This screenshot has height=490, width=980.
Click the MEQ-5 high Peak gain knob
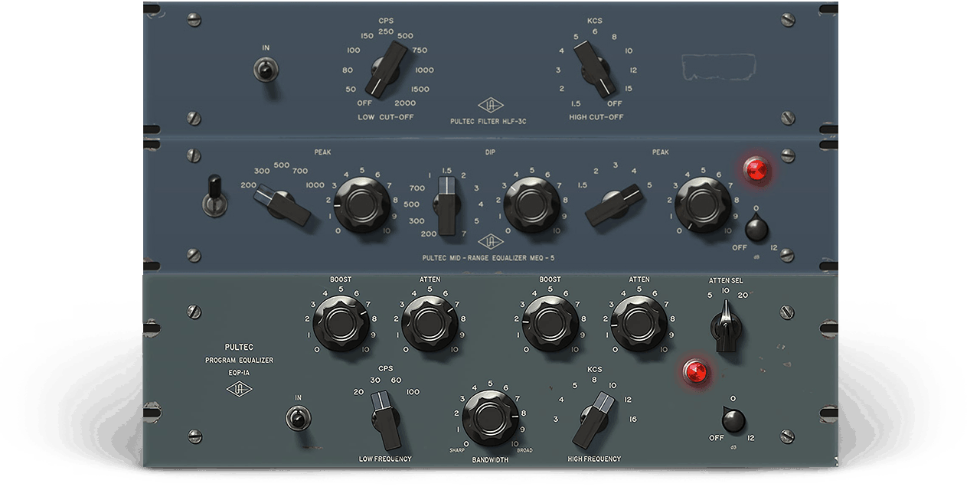(x=703, y=205)
